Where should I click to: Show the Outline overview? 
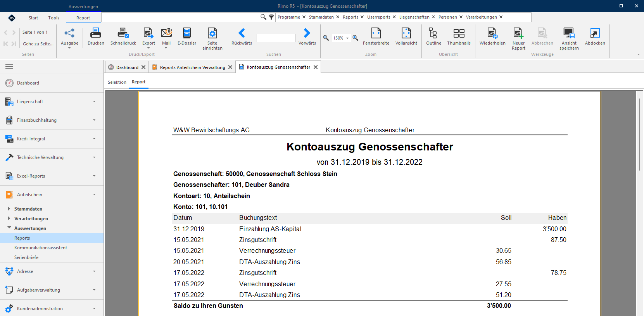pyautogui.click(x=433, y=37)
